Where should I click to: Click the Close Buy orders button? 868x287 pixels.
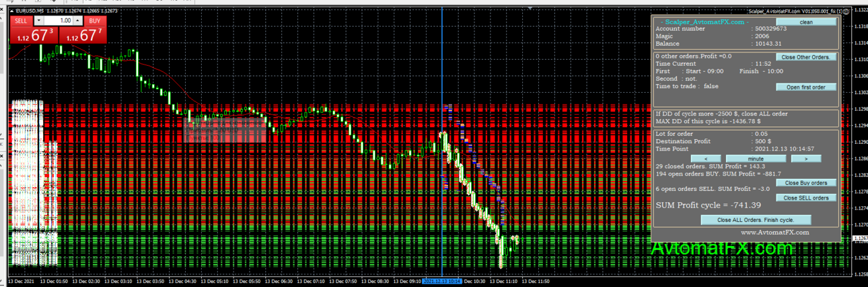click(805, 183)
